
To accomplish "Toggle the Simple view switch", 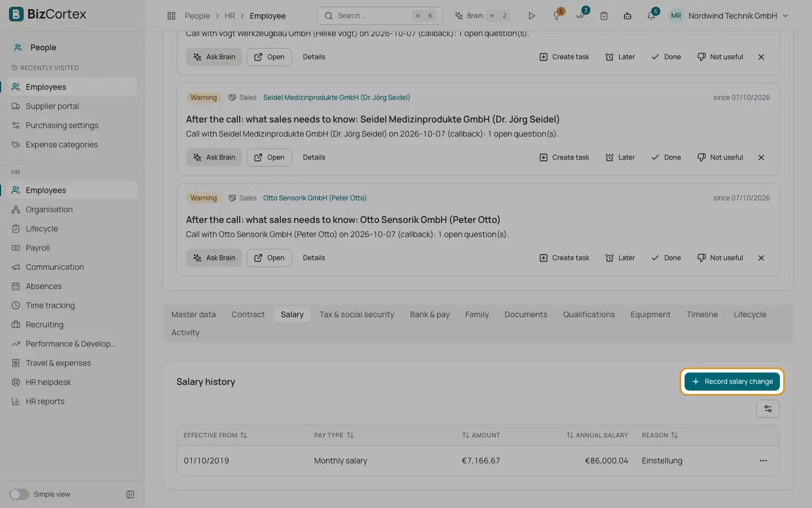I will pyautogui.click(x=19, y=494).
